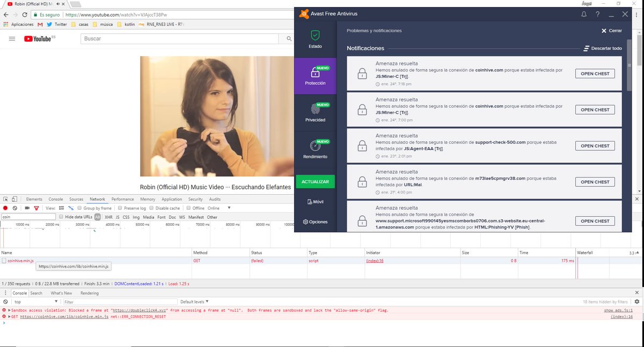Open Avast Estado shield section
This screenshot has height=347, width=644.
point(315,39)
